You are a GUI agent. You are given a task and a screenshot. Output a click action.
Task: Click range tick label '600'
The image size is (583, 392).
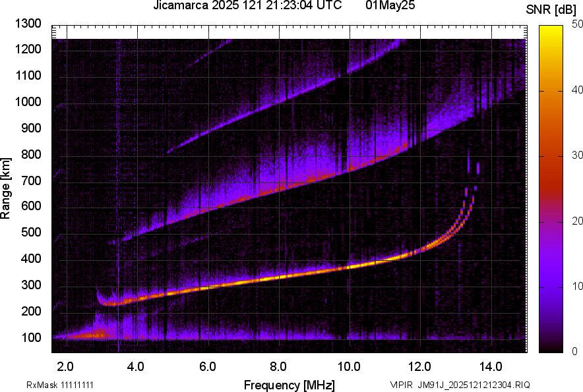click(x=31, y=206)
